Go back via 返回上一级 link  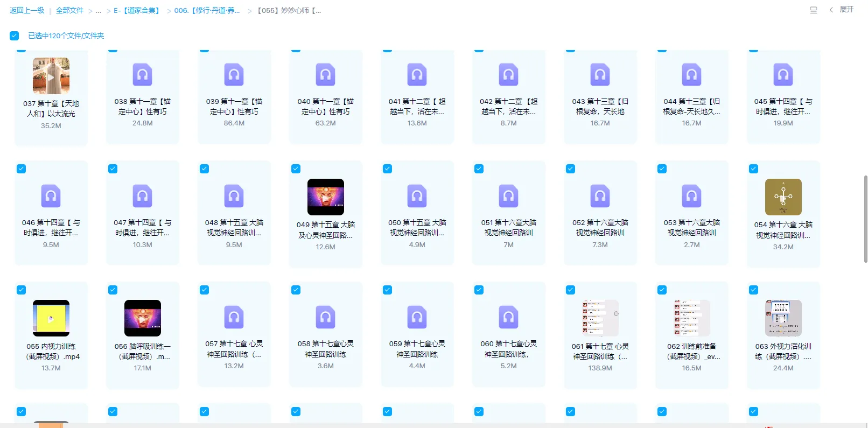pyautogui.click(x=27, y=10)
